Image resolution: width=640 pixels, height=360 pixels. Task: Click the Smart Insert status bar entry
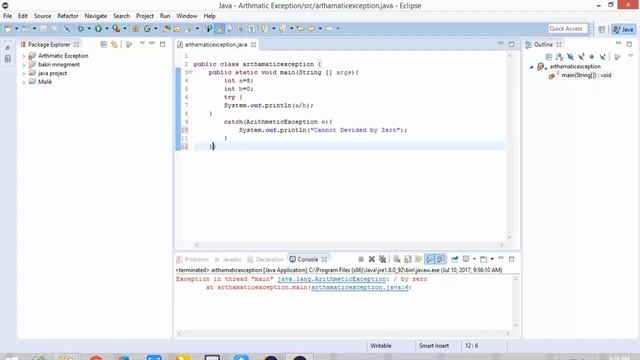pyautogui.click(x=434, y=346)
